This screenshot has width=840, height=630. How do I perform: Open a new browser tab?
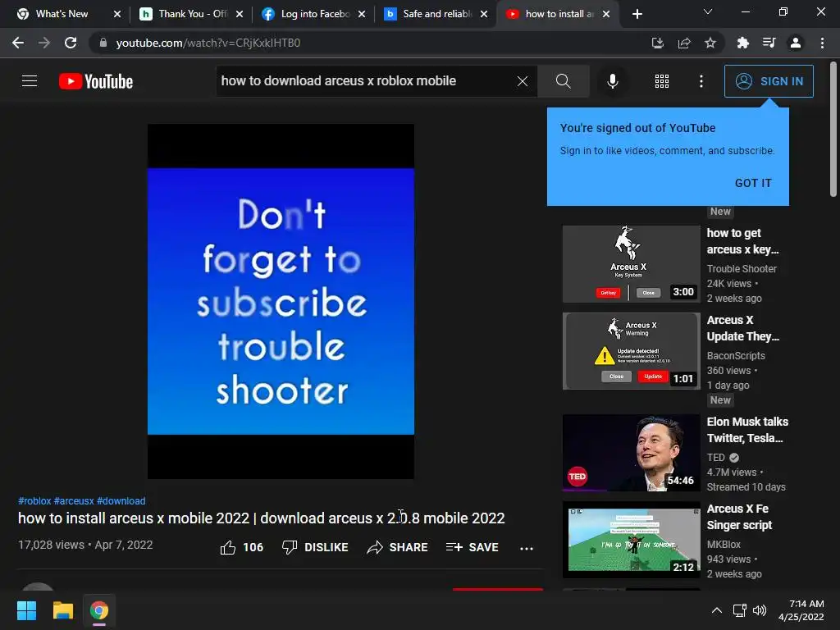[637, 14]
